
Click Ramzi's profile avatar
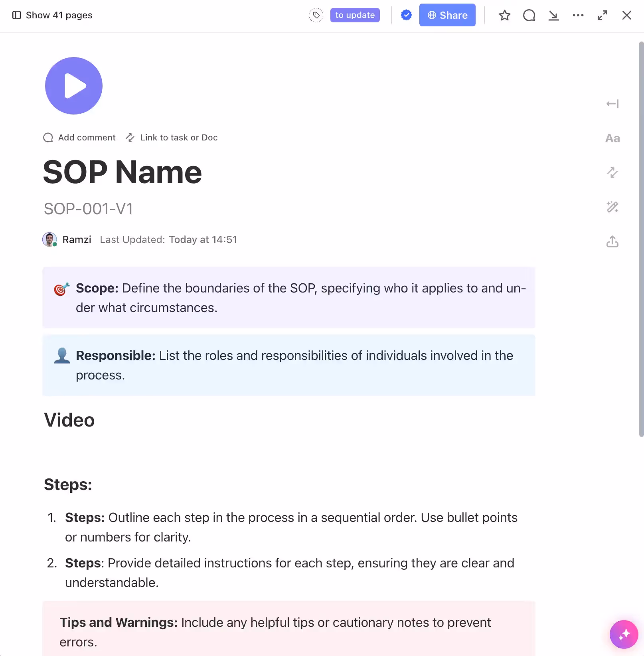49,239
